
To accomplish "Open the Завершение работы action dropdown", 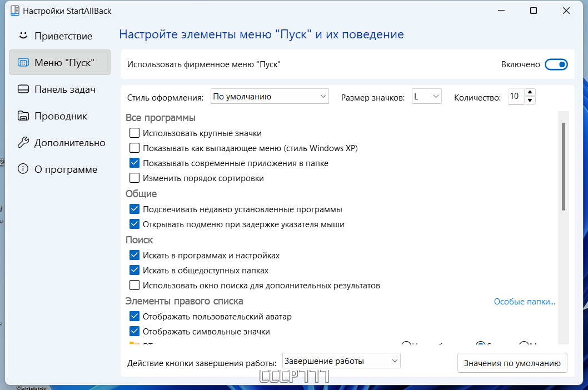I will point(341,361).
